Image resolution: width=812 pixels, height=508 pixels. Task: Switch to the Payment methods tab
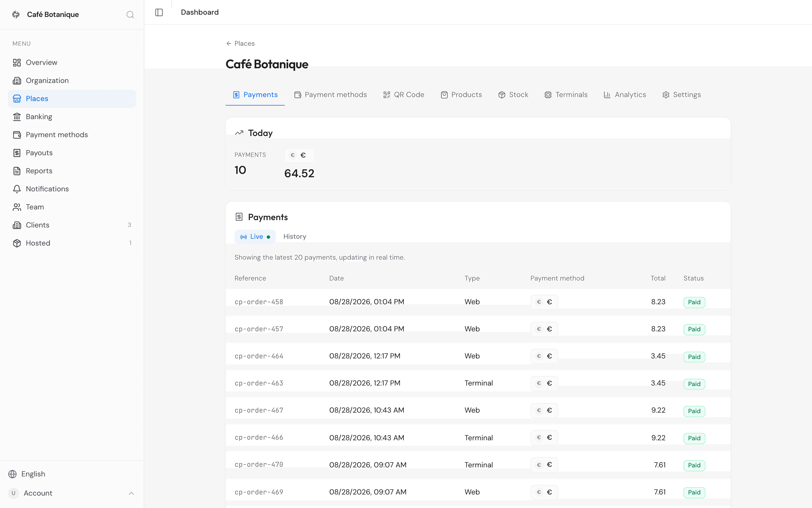pyautogui.click(x=330, y=95)
